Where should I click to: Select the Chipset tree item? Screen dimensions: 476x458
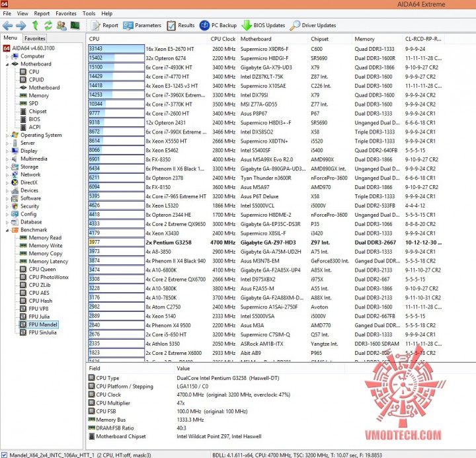34,111
